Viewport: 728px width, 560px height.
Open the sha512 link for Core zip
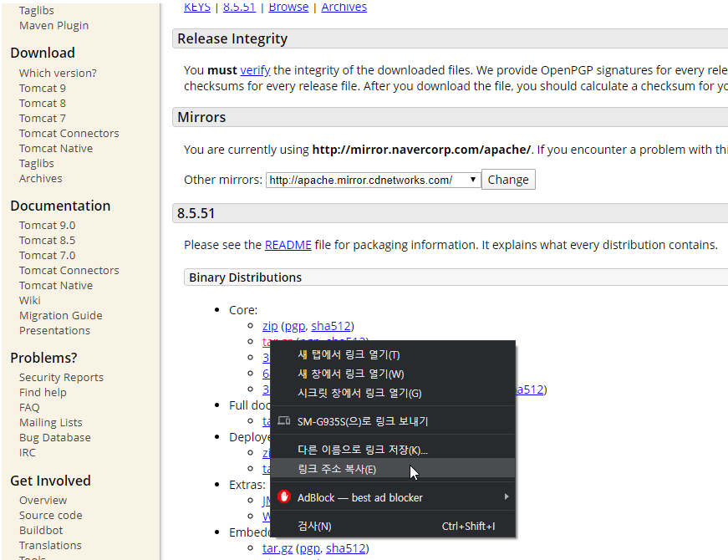(331, 326)
